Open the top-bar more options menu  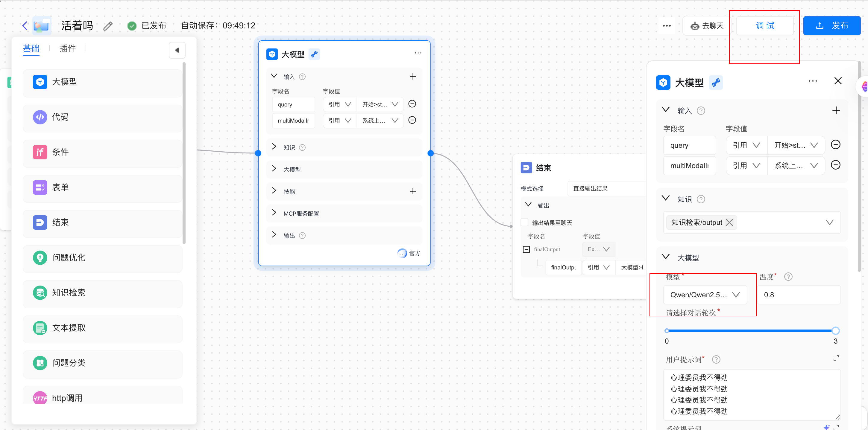pyautogui.click(x=667, y=25)
